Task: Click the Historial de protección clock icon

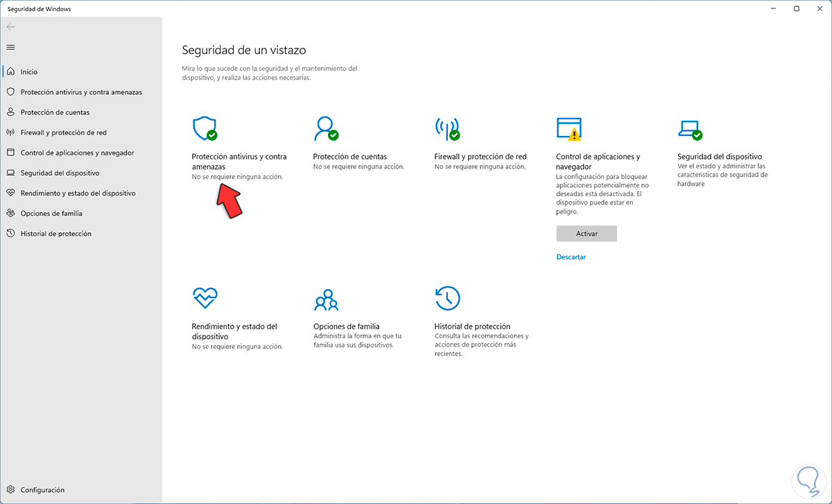Action: 448,298
